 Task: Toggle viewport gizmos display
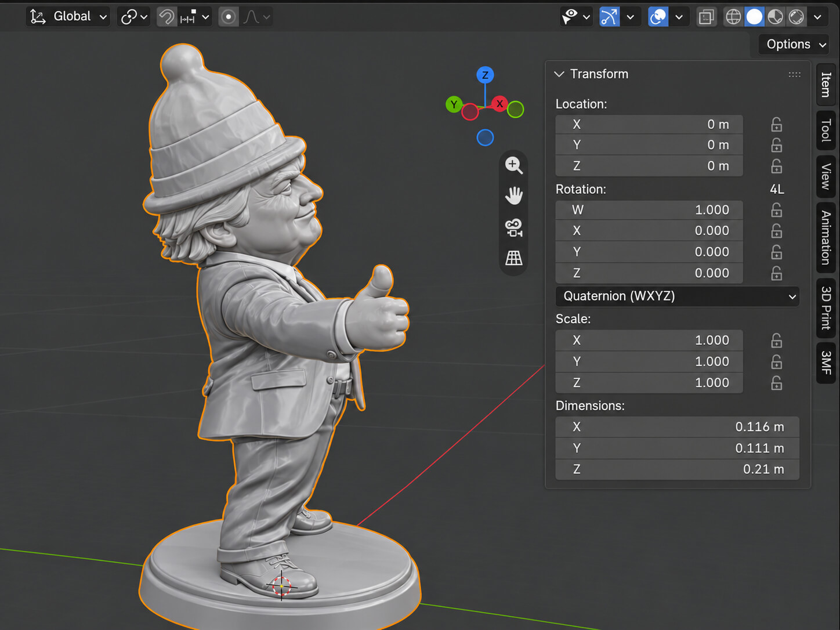pyautogui.click(x=609, y=16)
